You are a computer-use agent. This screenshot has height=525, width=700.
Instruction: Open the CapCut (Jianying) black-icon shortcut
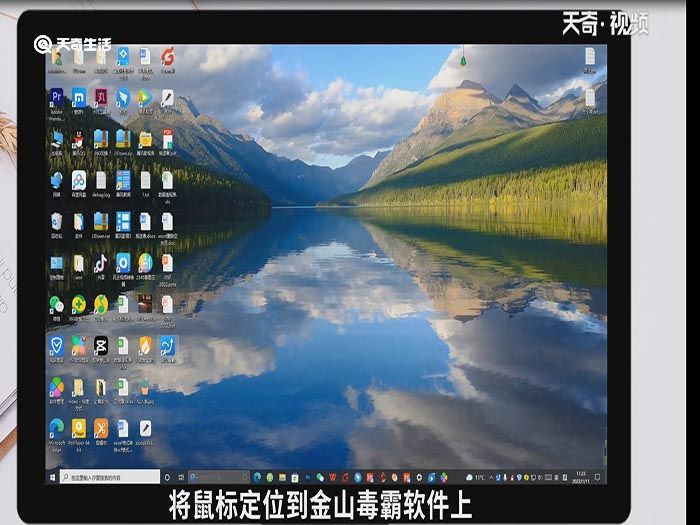[x=101, y=346]
